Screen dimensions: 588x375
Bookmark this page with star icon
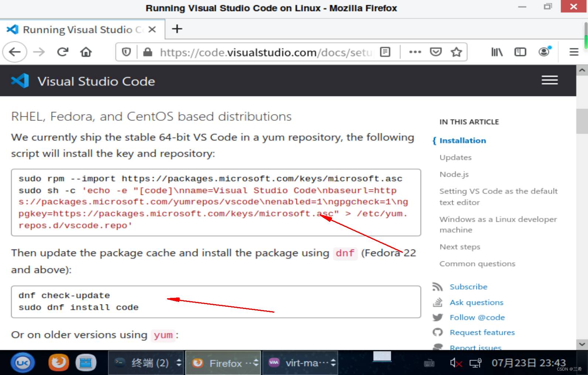pyautogui.click(x=457, y=52)
